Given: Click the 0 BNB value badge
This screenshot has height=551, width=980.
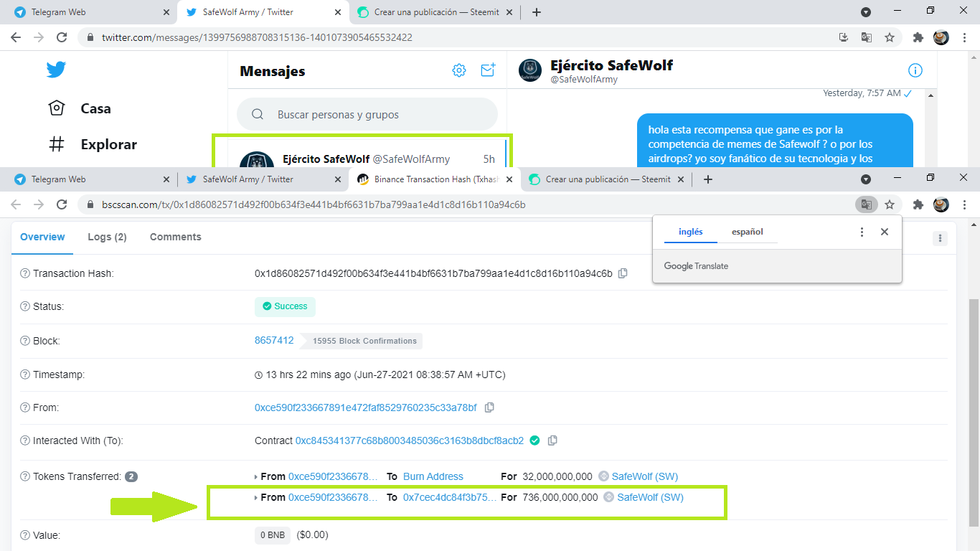Looking at the screenshot, I should [273, 535].
